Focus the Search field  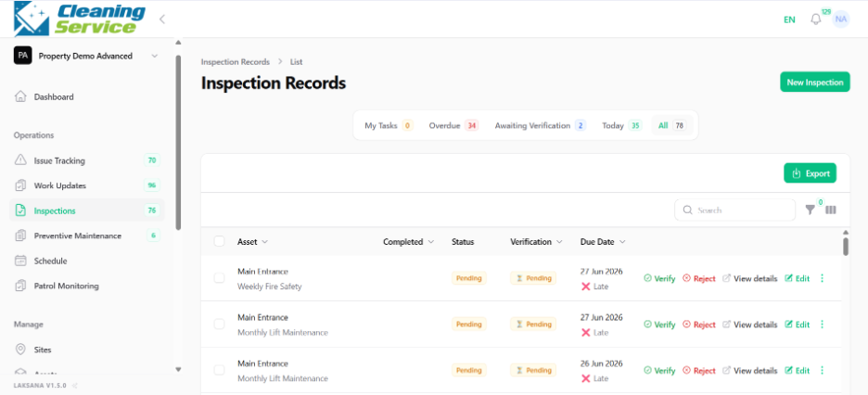(734, 210)
